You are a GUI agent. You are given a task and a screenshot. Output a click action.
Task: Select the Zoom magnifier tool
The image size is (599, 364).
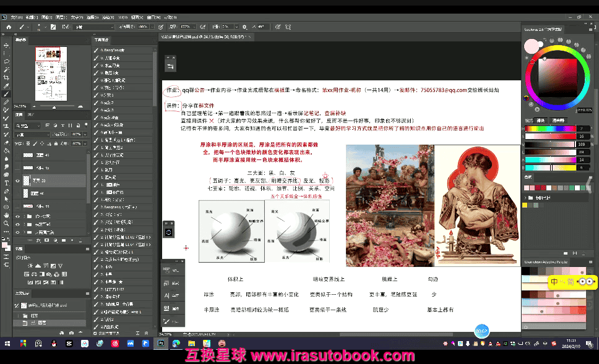pos(6,223)
